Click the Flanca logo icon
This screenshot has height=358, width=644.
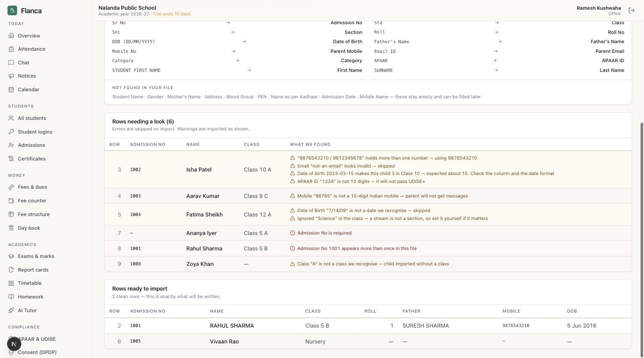[x=12, y=11]
